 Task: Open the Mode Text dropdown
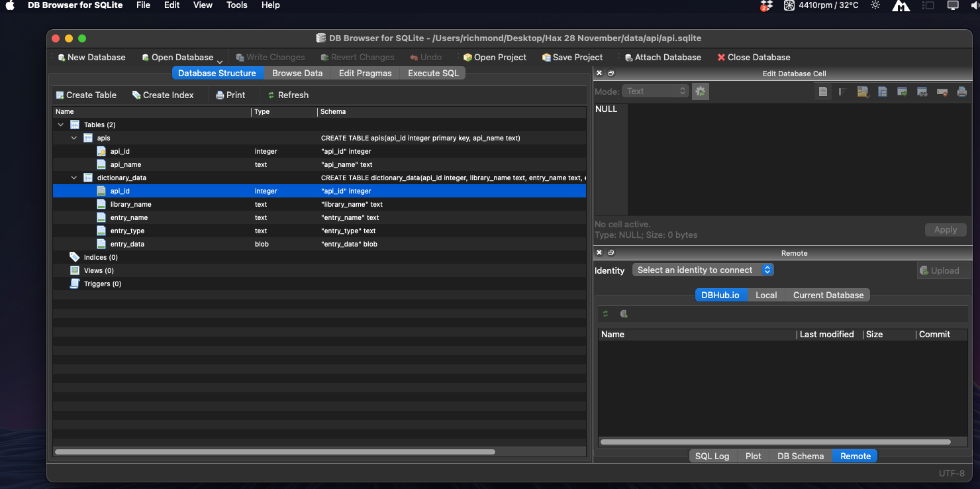pos(656,91)
